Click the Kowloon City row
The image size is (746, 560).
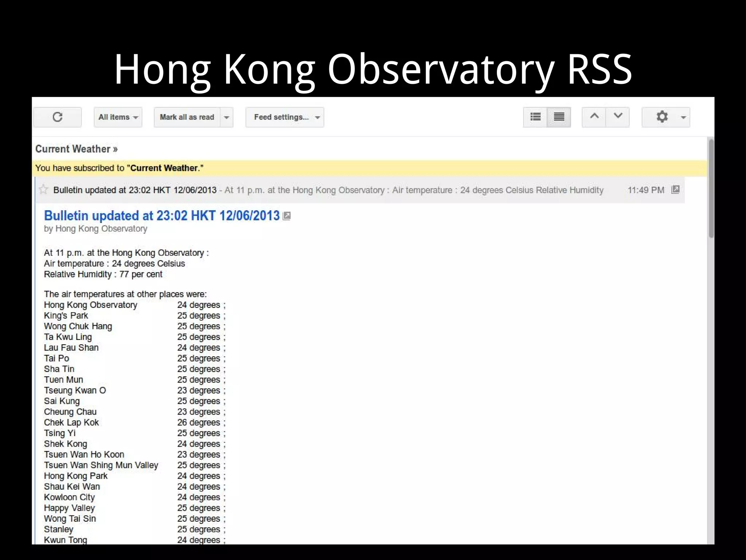coord(135,497)
